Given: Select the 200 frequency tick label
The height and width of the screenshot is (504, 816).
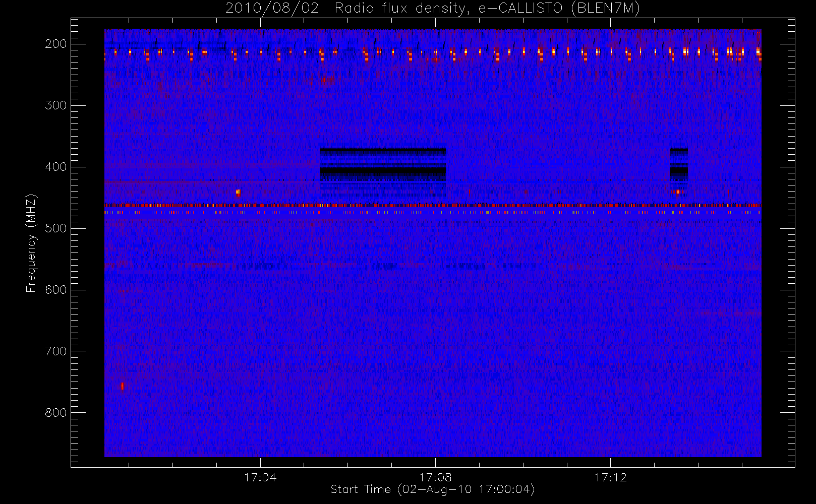Looking at the screenshot, I should coord(56,44).
